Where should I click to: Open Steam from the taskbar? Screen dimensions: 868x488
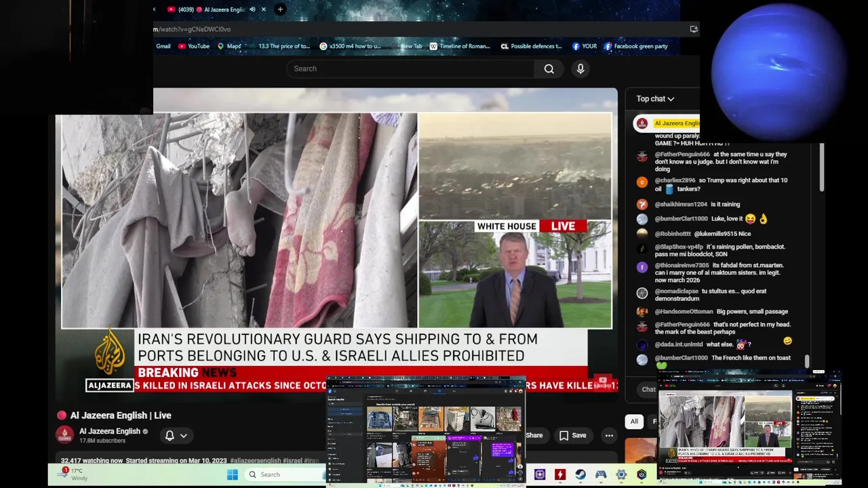(580, 474)
